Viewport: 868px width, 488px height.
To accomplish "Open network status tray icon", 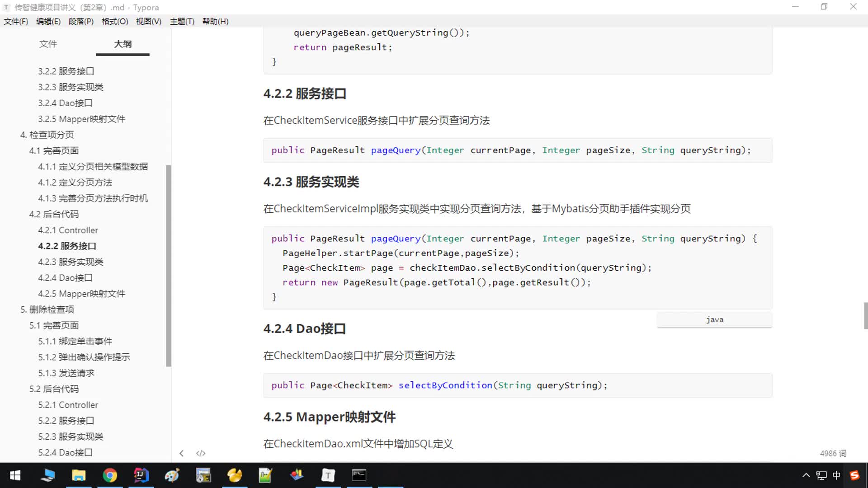I will click(x=821, y=475).
